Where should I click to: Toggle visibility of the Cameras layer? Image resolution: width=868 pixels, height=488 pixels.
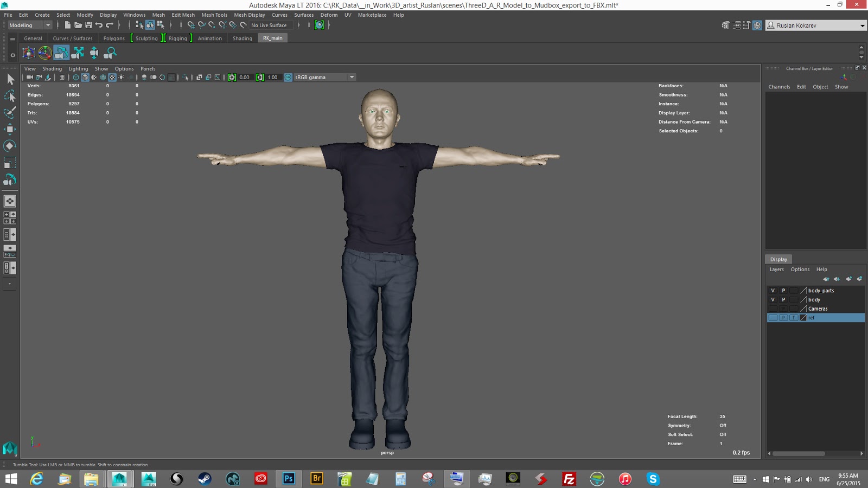pos(773,309)
